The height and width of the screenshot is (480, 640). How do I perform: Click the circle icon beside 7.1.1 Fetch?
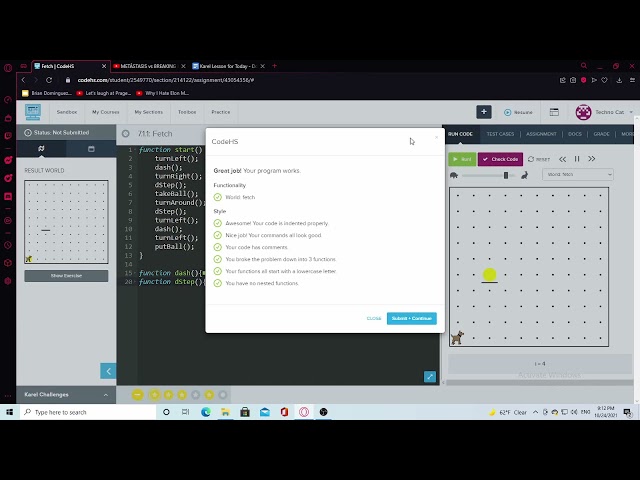(x=126, y=133)
